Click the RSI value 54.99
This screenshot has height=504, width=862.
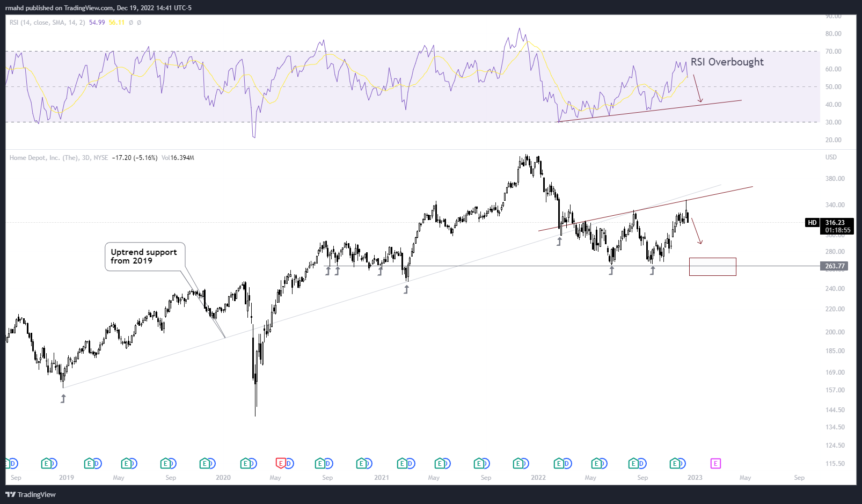97,23
